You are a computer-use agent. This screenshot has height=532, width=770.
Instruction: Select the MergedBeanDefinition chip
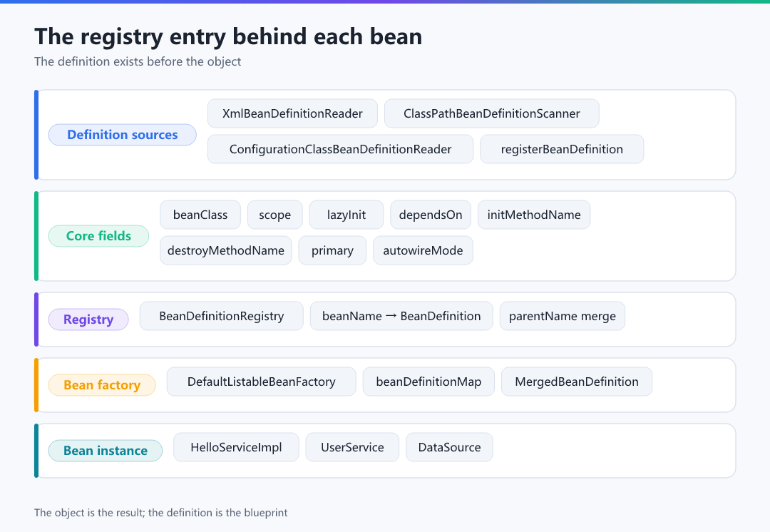pyautogui.click(x=577, y=382)
